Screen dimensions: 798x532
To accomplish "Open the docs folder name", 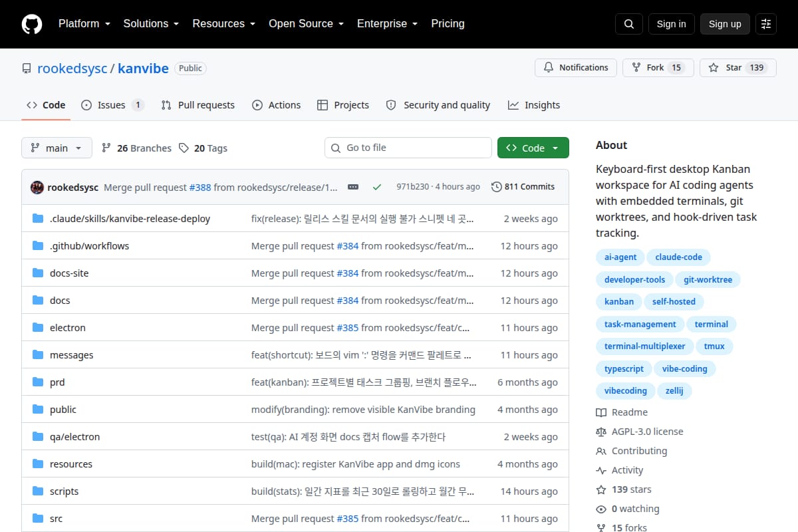I will [x=60, y=301].
